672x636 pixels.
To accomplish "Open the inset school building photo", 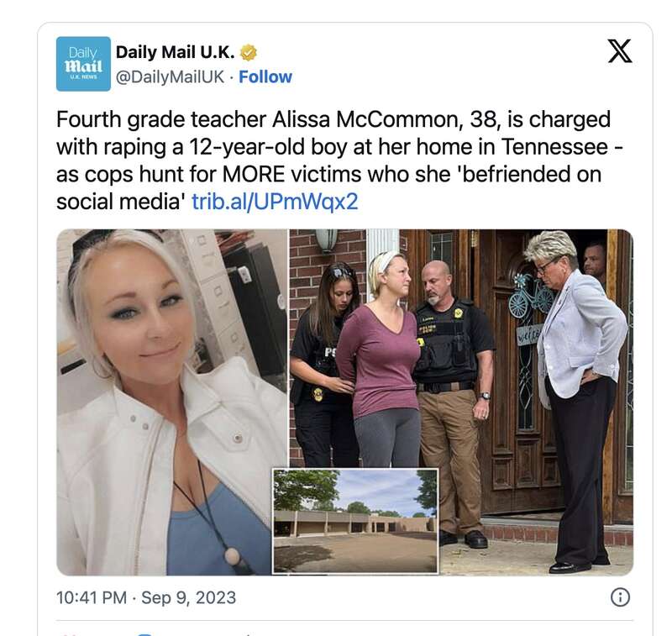I will 355,521.
